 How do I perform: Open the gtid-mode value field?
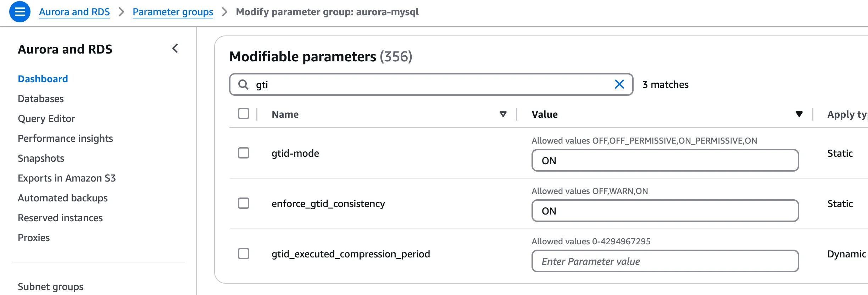(x=665, y=161)
